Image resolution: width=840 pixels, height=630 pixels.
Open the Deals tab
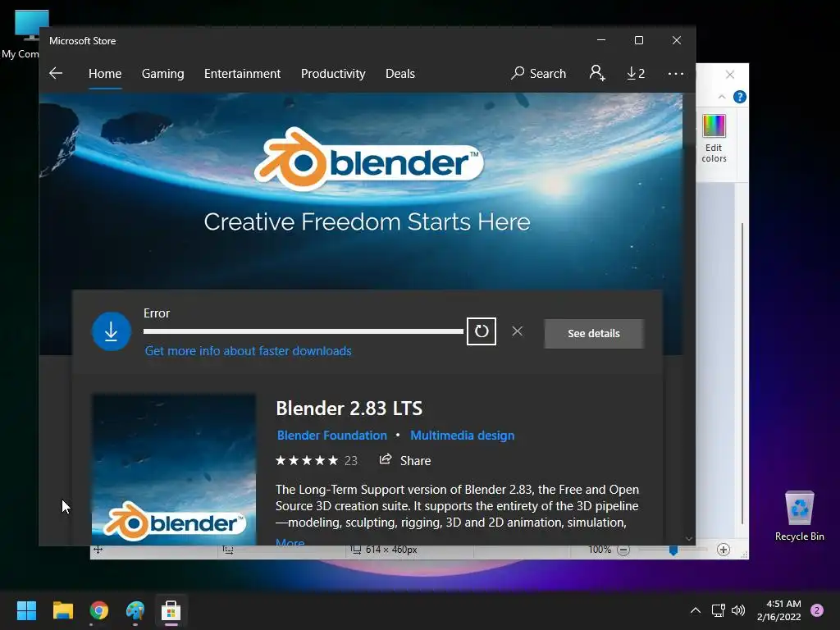400,73
